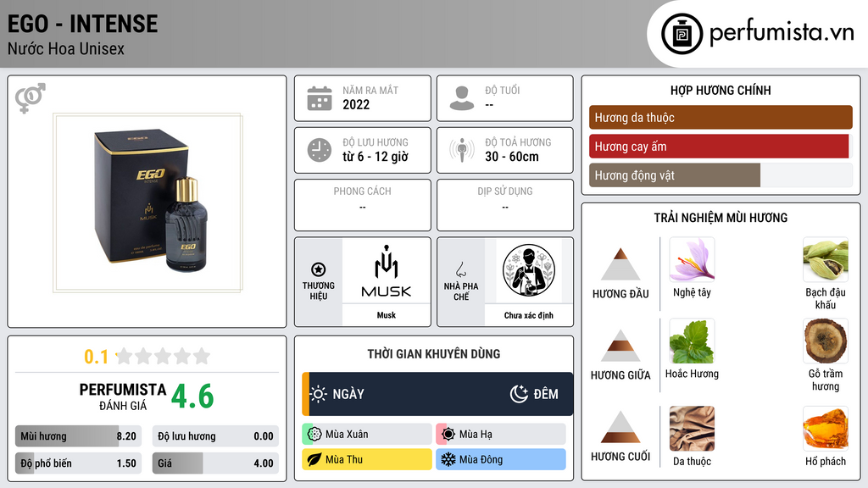This screenshot has height=488, width=868.
Task: Click the Đêm moon icon
Action: tap(520, 394)
